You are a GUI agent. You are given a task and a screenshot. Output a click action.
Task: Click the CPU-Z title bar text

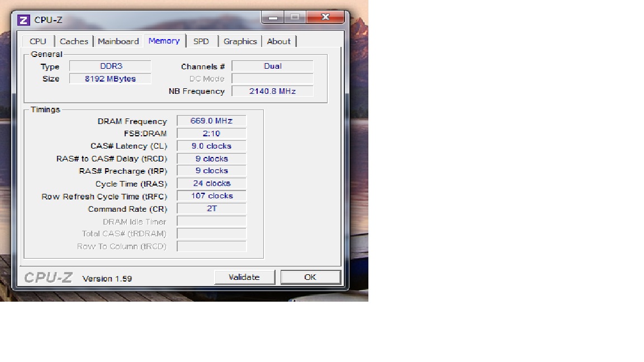48,20
